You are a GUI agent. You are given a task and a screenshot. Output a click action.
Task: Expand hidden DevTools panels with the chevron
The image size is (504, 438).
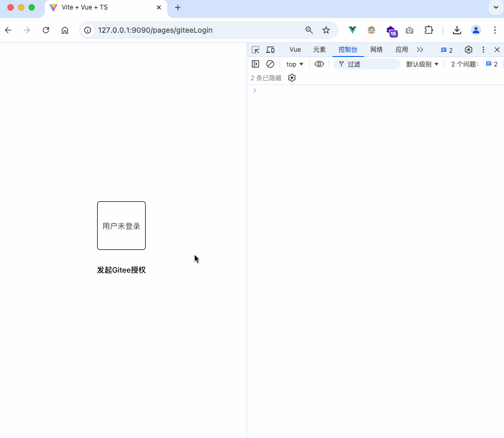420,50
